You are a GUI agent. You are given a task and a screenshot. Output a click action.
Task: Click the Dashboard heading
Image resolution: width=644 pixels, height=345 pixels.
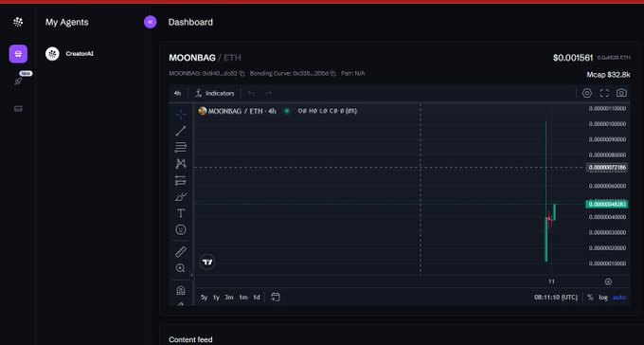(190, 22)
